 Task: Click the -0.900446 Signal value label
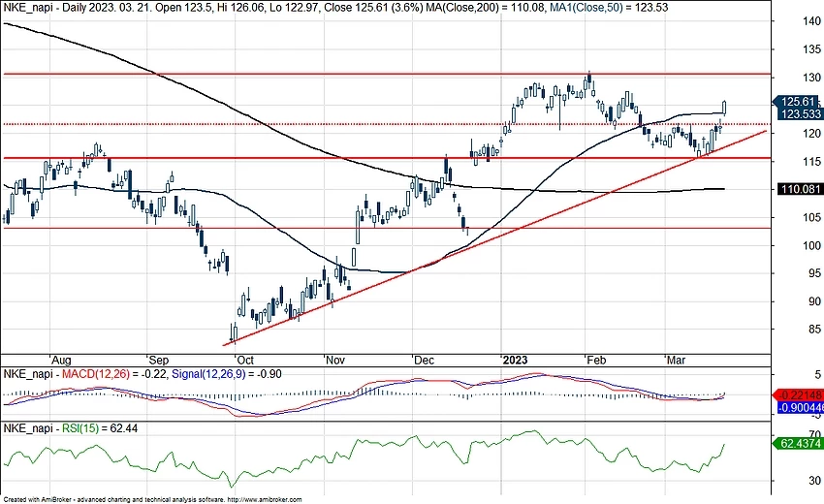800,408
